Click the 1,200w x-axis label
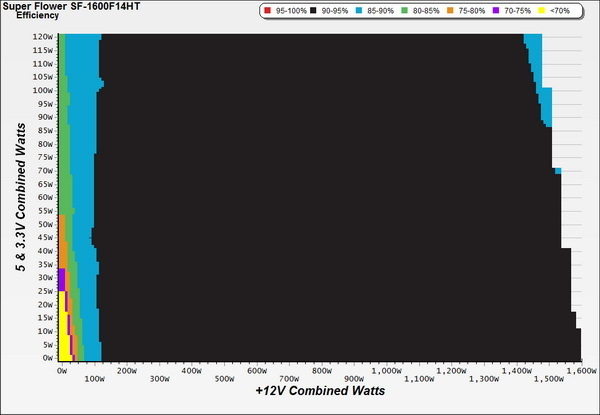 coord(452,371)
